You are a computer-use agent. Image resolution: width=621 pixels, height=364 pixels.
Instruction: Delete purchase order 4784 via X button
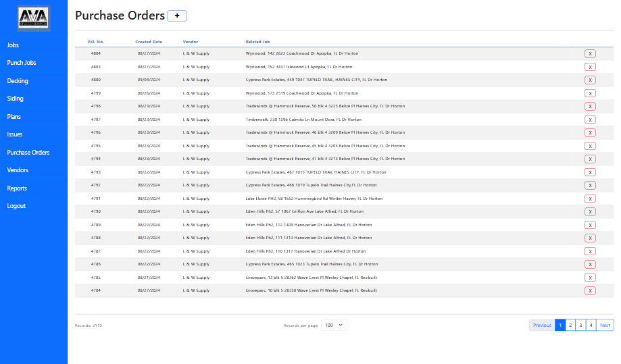click(x=590, y=290)
